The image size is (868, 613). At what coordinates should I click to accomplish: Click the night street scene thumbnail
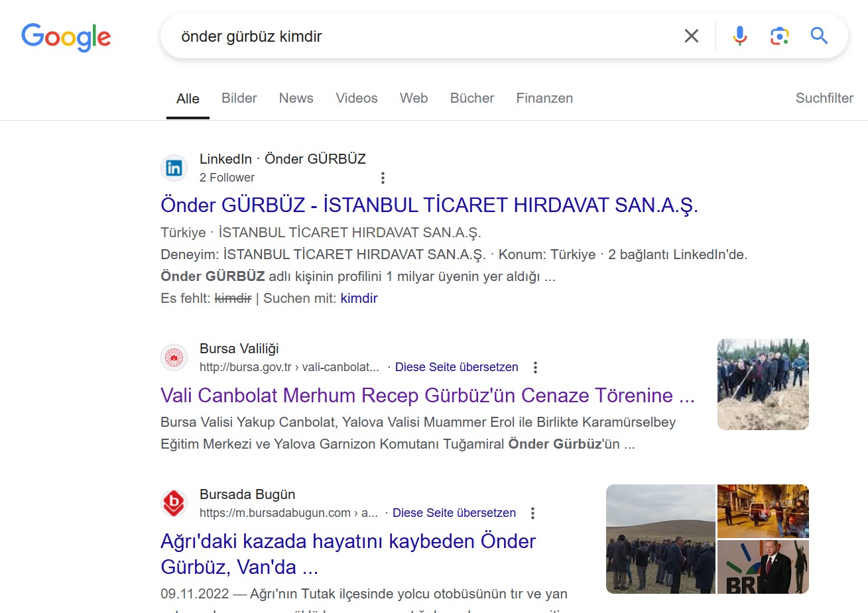[763, 511]
